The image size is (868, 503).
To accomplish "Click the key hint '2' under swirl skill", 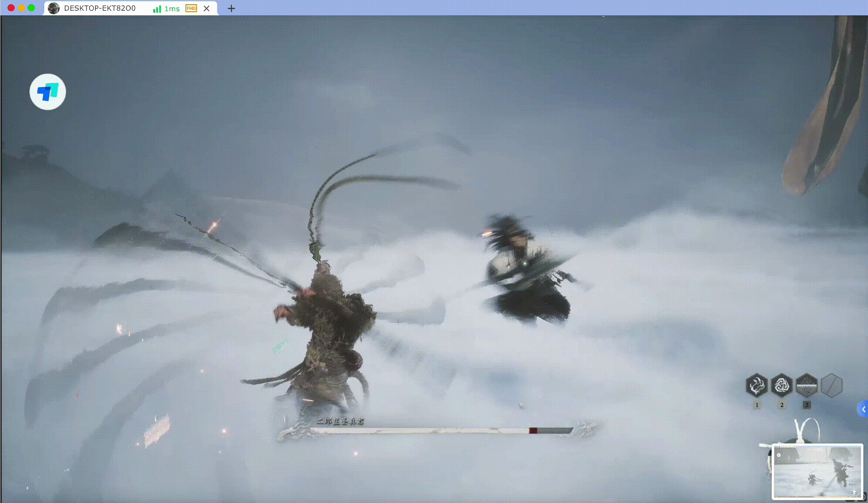I will (x=781, y=405).
